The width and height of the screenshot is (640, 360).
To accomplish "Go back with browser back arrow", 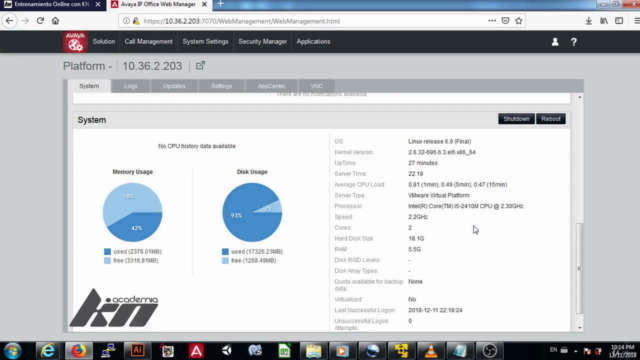I will pyautogui.click(x=9, y=21).
